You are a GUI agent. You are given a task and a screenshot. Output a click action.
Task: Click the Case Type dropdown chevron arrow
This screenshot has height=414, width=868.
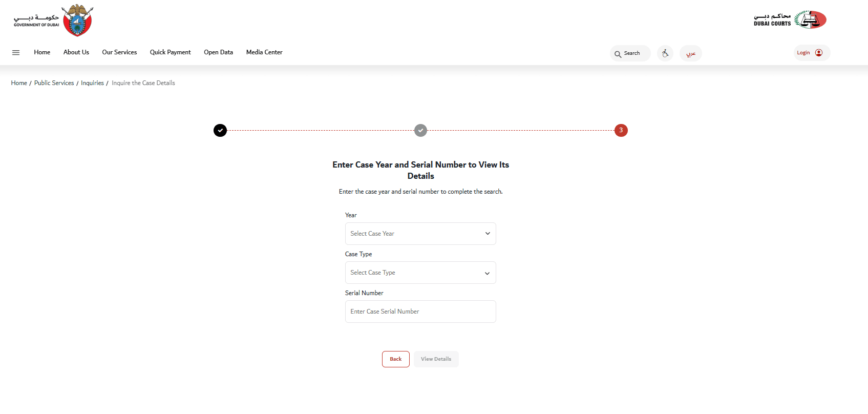488,273
